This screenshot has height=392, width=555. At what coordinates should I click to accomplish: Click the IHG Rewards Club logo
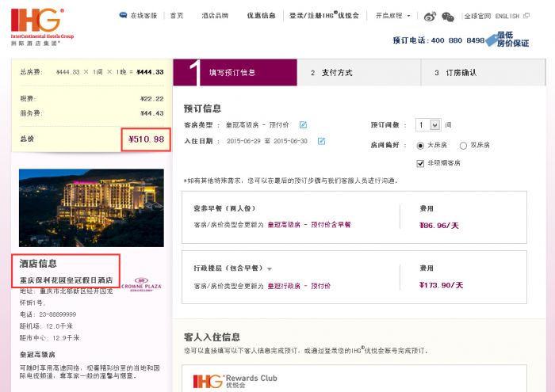[235, 381]
